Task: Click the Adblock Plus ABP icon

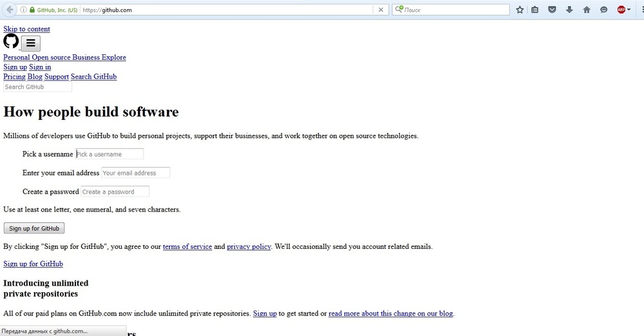Action: click(621, 10)
